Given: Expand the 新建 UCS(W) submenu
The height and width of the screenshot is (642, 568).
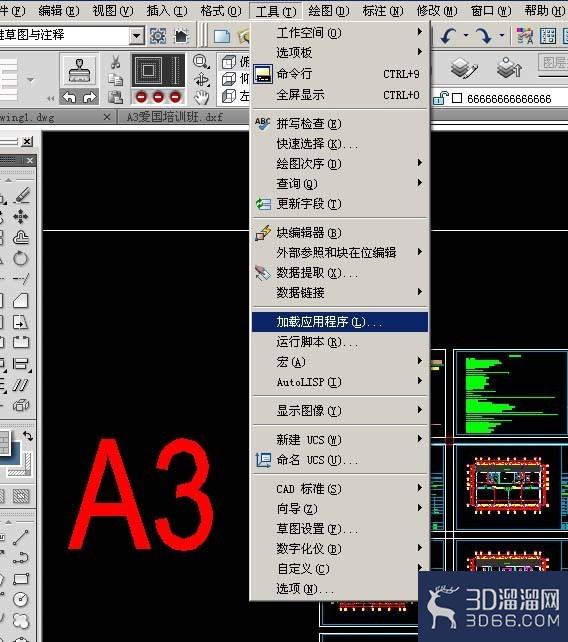Looking at the screenshot, I should 340,440.
